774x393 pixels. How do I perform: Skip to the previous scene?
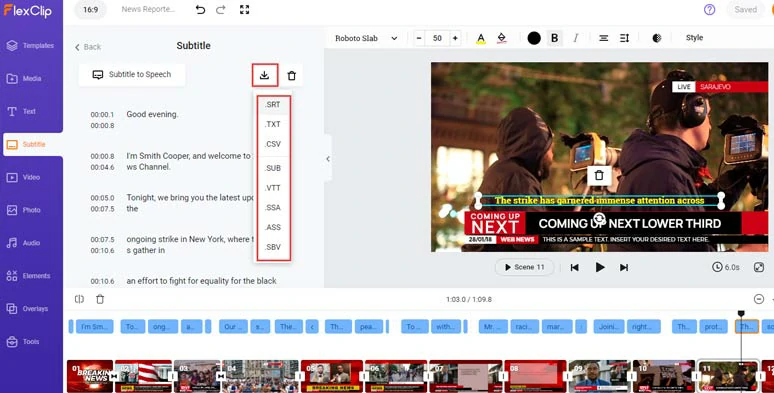pos(575,267)
